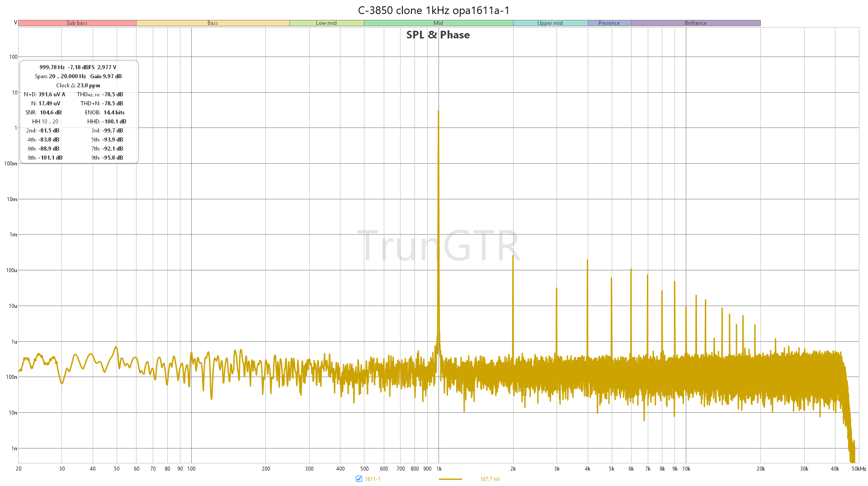Screen dimensions: 868x486
Task: Click the 1n label on vertical axis
Action: [x=14, y=448]
